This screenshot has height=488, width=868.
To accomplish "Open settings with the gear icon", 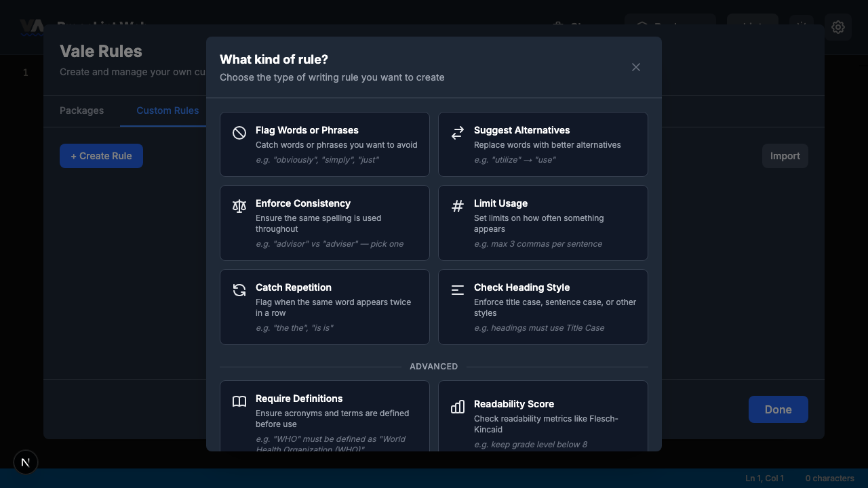I will point(838,27).
